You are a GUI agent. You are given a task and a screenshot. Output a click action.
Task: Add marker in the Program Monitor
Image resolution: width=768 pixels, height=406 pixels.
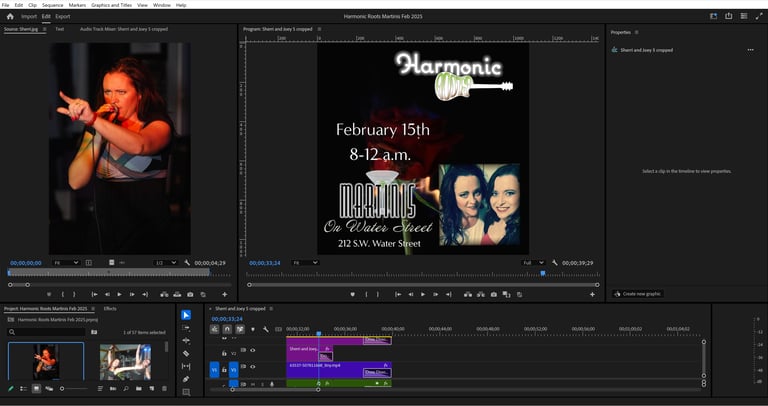point(352,294)
